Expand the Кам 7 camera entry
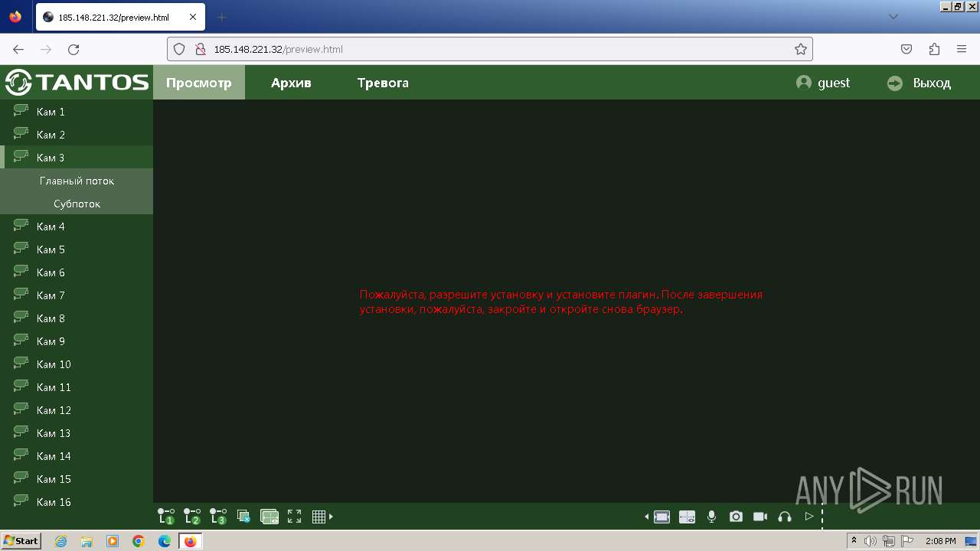 point(77,295)
